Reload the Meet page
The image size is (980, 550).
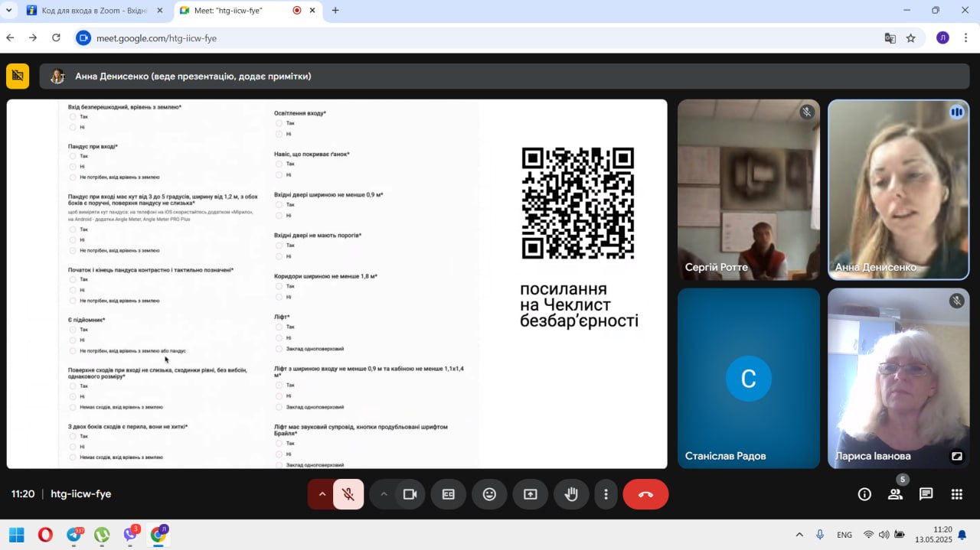(56, 37)
